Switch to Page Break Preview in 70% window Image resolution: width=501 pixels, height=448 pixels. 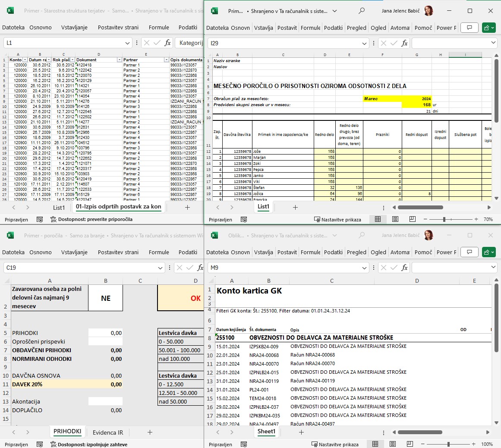[x=413, y=219]
